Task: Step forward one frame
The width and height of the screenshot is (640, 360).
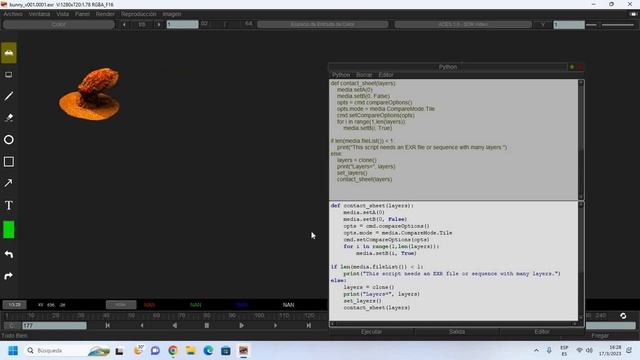Action: pyautogui.click(x=276, y=325)
